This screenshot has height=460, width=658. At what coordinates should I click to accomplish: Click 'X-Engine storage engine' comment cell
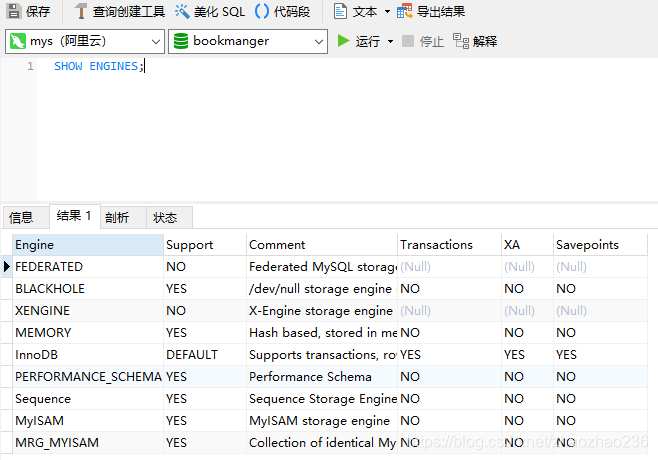(x=322, y=311)
